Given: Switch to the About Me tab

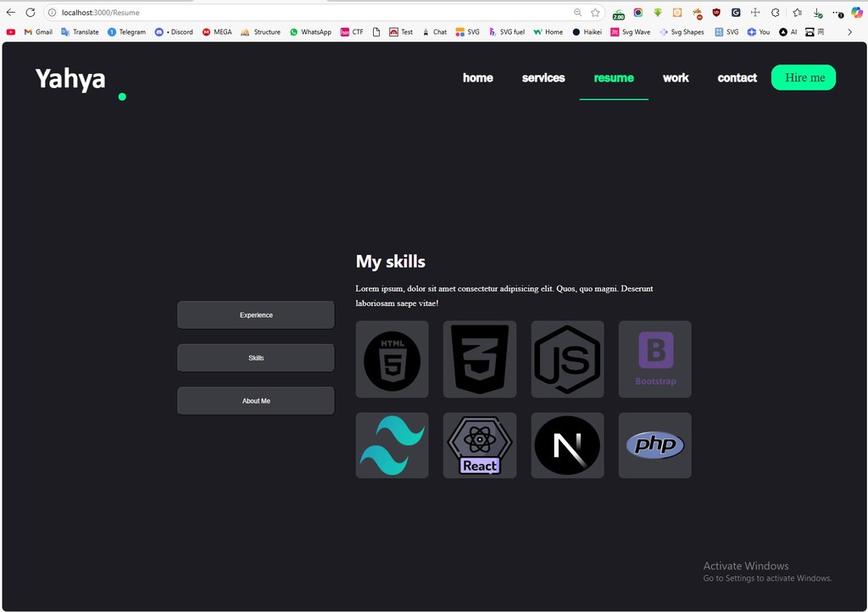Looking at the screenshot, I should pyautogui.click(x=256, y=401).
